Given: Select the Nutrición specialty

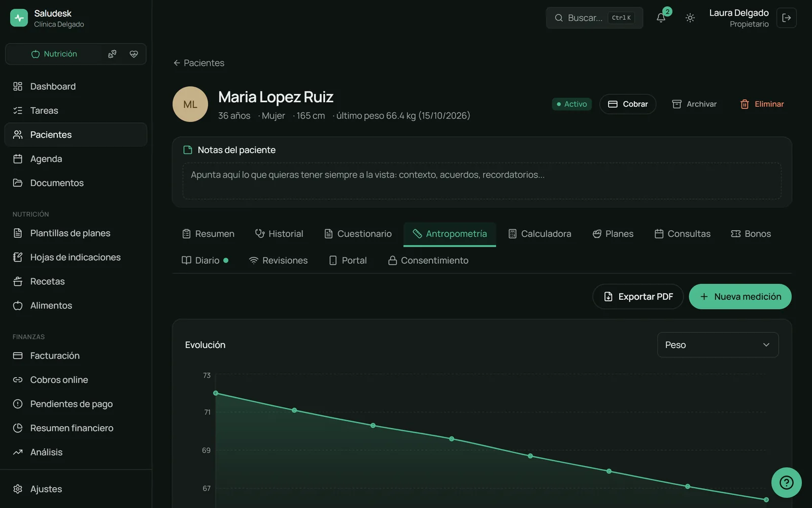Looking at the screenshot, I should (x=54, y=54).
